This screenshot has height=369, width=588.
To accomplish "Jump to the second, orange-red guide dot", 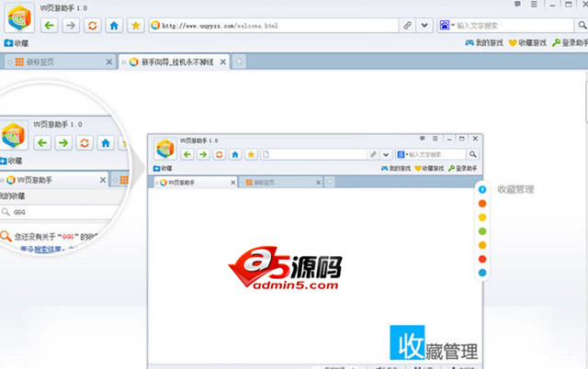I will [x=482, y=204].
